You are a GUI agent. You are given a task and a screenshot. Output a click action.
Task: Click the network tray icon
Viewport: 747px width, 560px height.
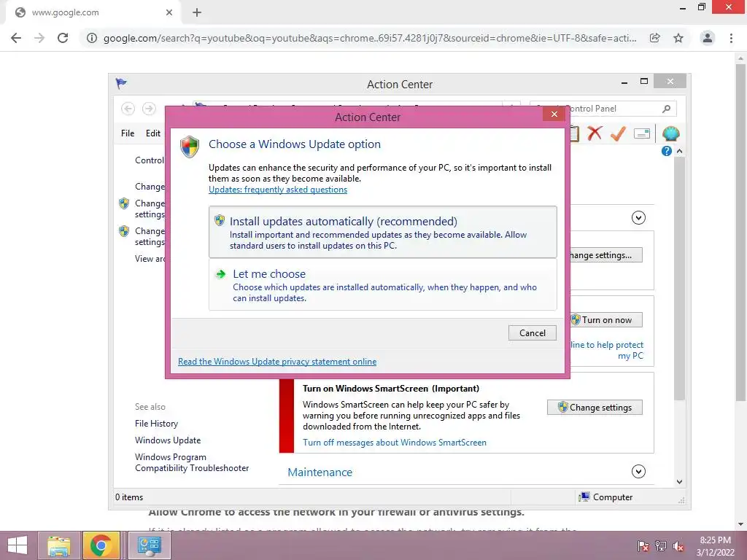coord(661,547)
